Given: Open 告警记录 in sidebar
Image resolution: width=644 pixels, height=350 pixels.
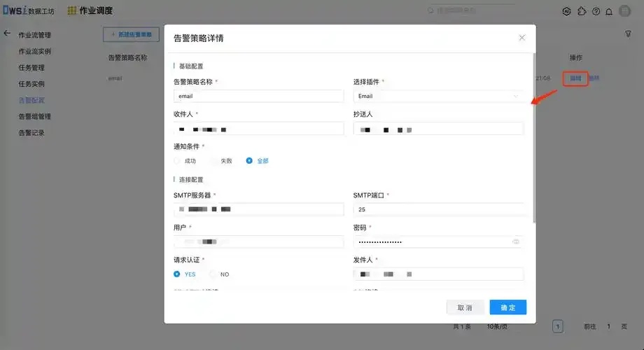Looking at the screenshot, I should pos(31,133).
